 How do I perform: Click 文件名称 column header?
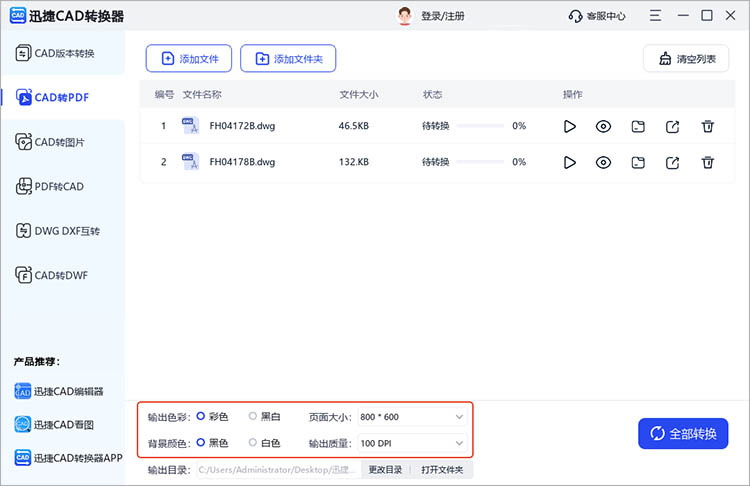pos(202,94)
